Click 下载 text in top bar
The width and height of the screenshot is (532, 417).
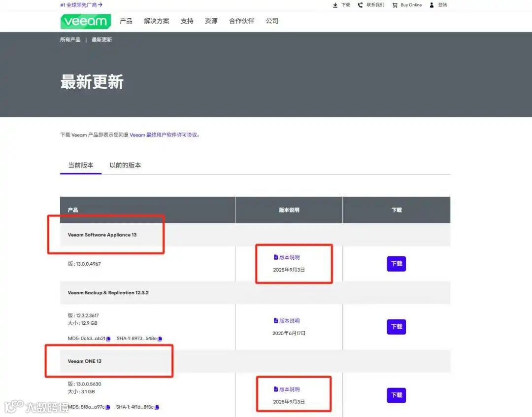[345, 5]
